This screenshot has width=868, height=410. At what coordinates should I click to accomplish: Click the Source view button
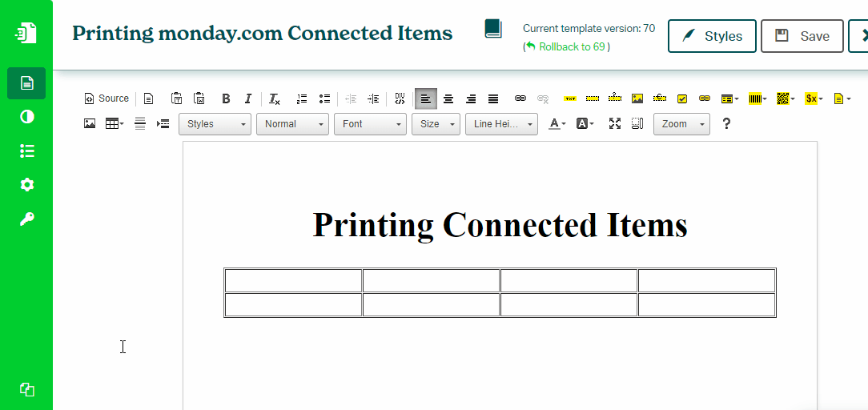106,99
